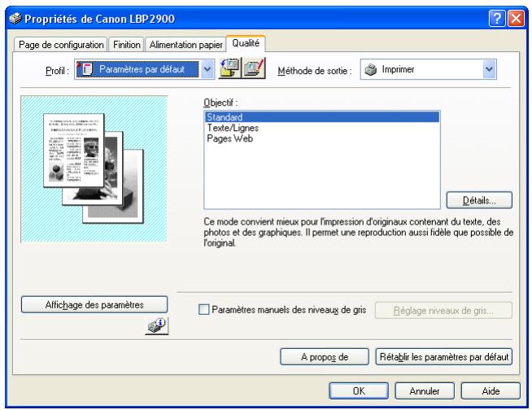Confirm with the OK button
This screenshot has height=410, width=532.
(x=359, y=391)
